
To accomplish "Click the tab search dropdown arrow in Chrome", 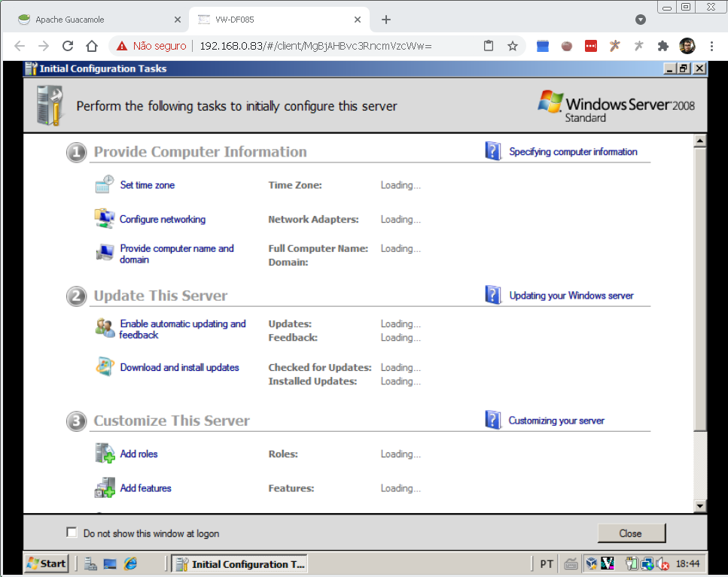I will tap(641, 20).
